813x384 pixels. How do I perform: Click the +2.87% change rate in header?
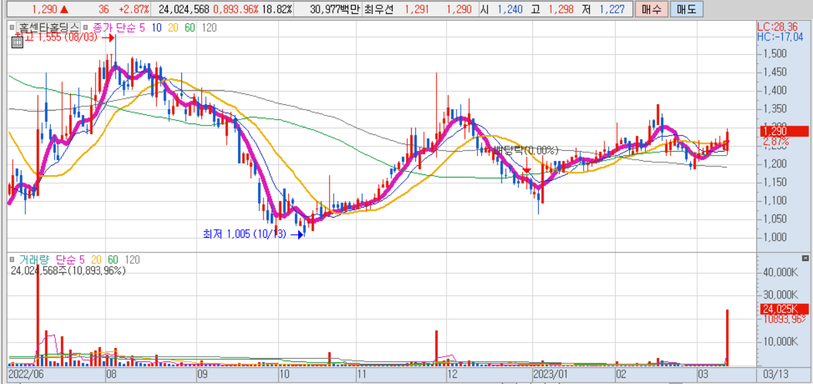pos(133,9)
